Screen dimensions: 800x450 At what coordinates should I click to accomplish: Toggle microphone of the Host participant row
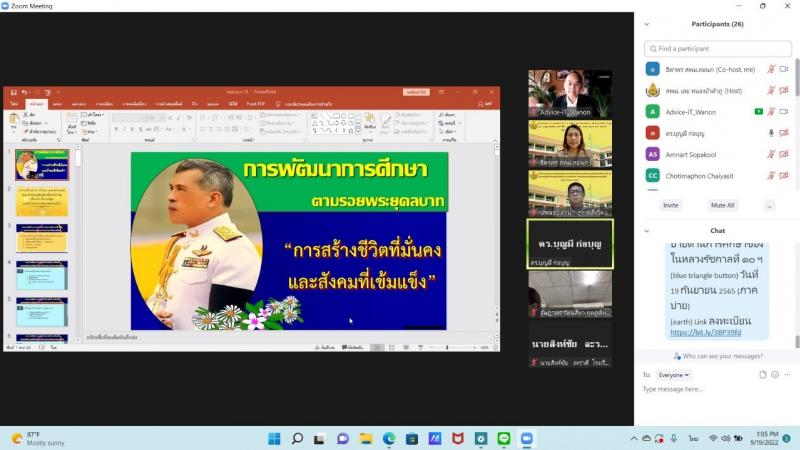click(x=771, y=90)
